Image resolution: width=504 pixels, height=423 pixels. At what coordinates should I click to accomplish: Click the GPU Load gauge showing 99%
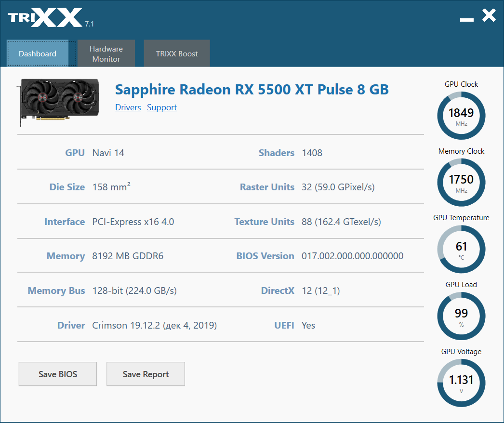tap(461, 316)
